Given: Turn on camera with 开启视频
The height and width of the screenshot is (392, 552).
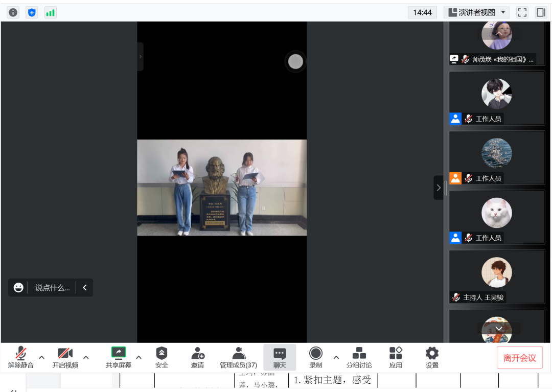Looking at the screenshot, I should [x=65, y=357].
